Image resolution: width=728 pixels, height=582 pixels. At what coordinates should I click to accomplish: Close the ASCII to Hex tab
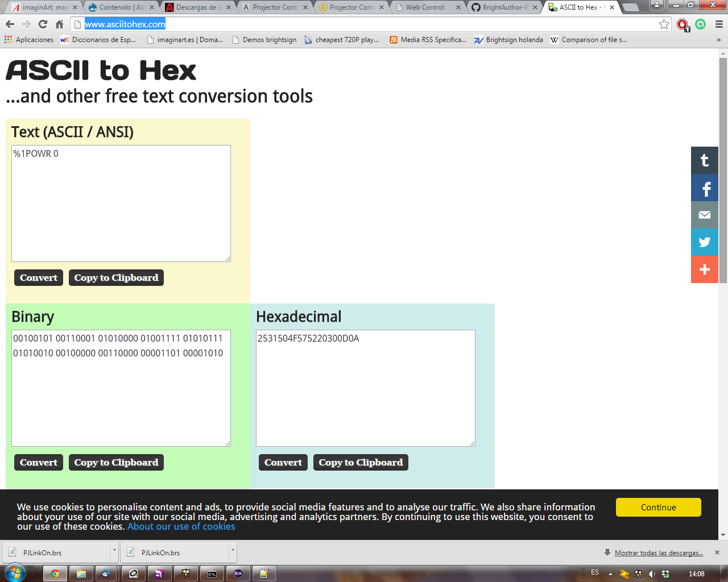tap(612, 7)
